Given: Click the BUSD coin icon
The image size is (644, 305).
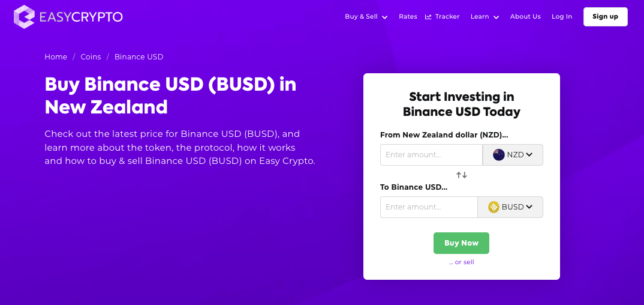Looking at the screenshot, I should click(493, 207).
